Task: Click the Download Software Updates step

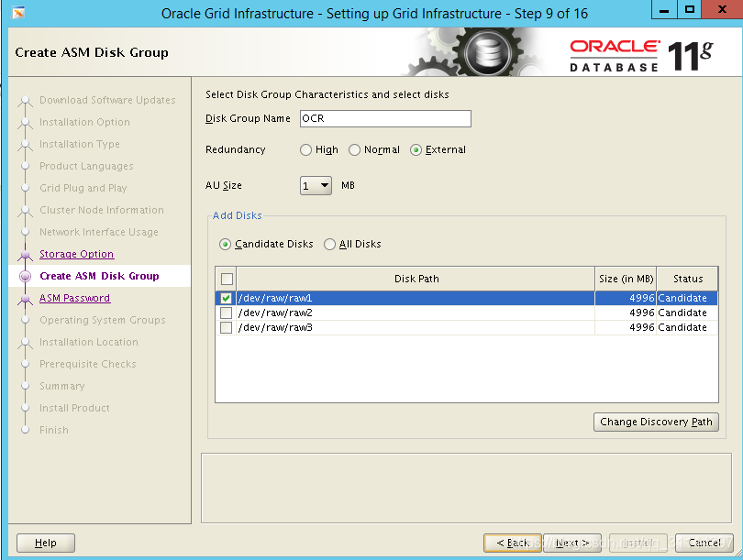Action: 107,100
